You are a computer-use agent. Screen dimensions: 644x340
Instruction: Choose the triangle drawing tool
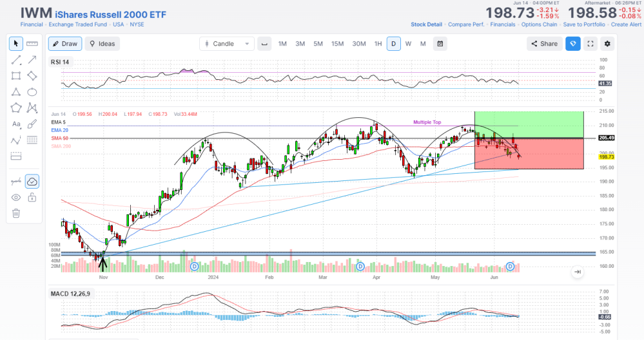(x=16, y=92)
